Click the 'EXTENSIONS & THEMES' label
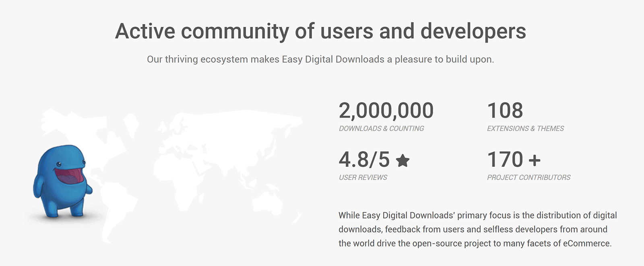Screen dimensions: 644x266 tap(525, 129)
